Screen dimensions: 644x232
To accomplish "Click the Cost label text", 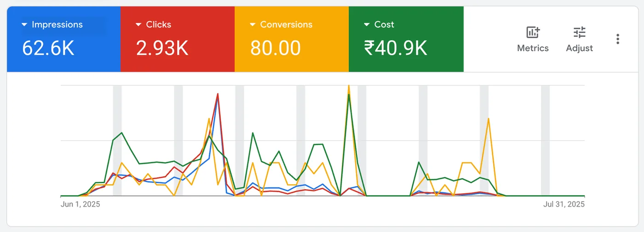I will (384, 25).
